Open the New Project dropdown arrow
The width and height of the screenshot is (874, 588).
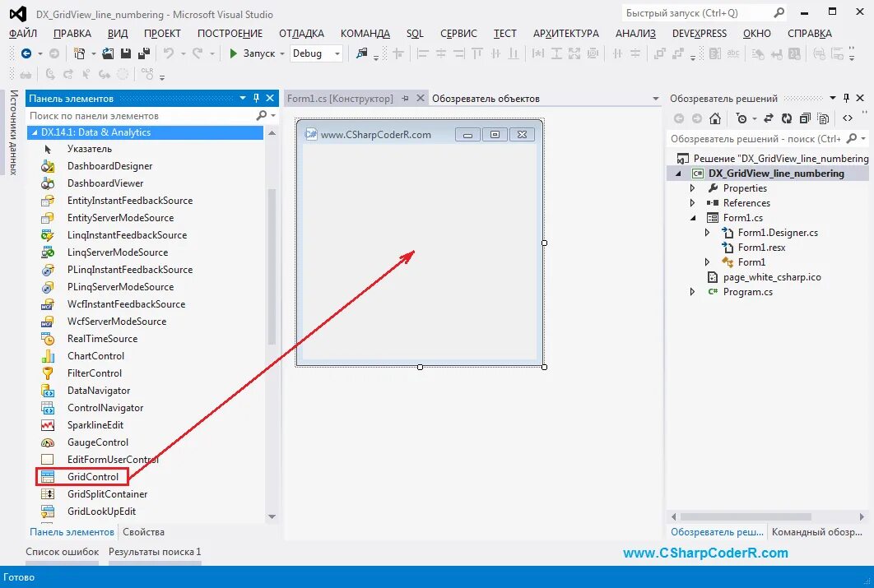click(93, 54)
